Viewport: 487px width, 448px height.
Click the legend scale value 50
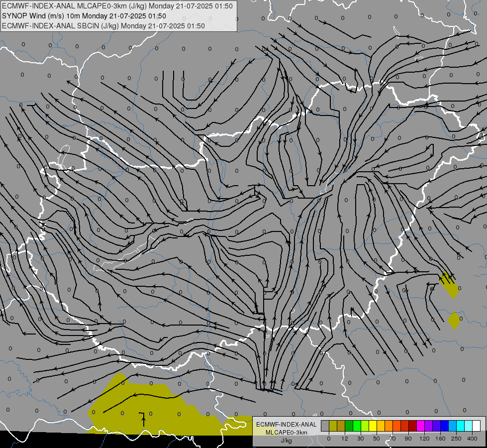click(377, 439)
